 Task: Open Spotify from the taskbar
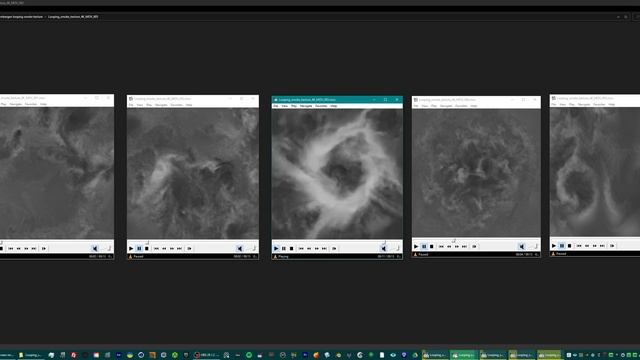(x=249, y=355)
